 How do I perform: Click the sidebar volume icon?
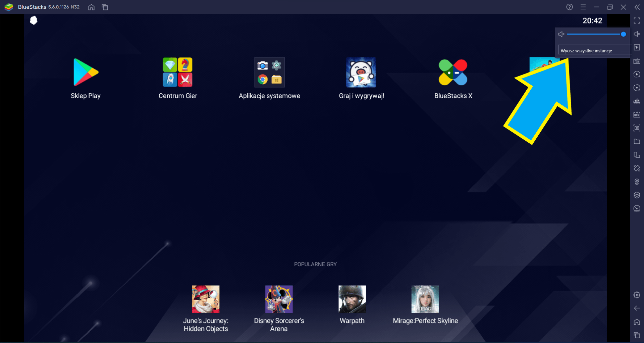(x=637, y=34)
